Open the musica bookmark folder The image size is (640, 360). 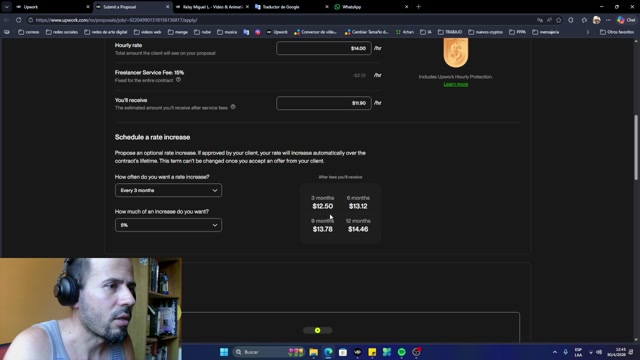click(227, 32)
